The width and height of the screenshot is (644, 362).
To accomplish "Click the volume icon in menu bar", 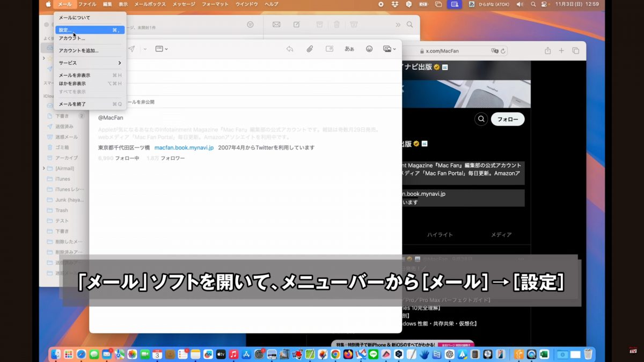I will point(519,4).
